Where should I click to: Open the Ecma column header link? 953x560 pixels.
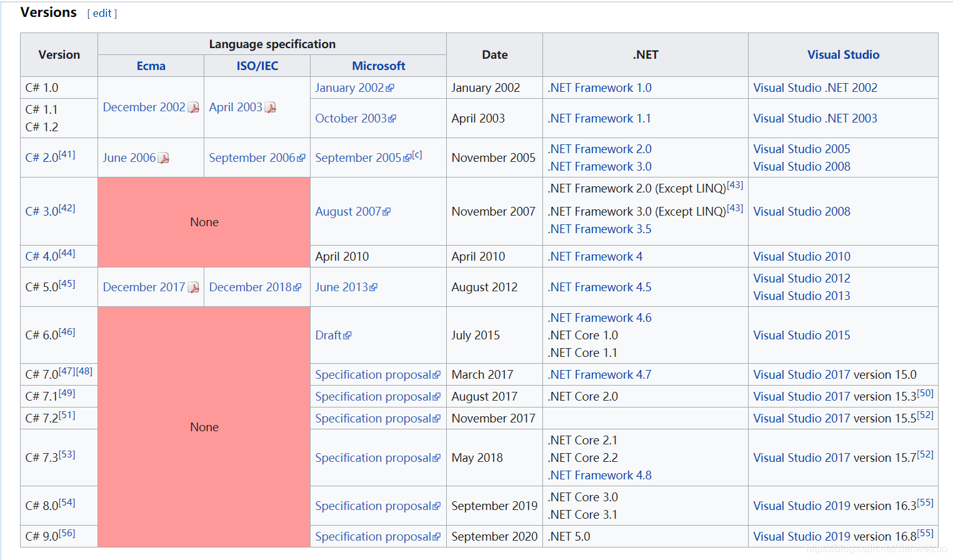pos(151,66)
